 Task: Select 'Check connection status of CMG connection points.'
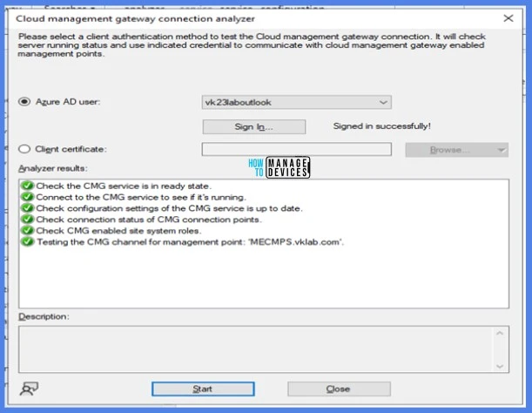tap(149, 220)
